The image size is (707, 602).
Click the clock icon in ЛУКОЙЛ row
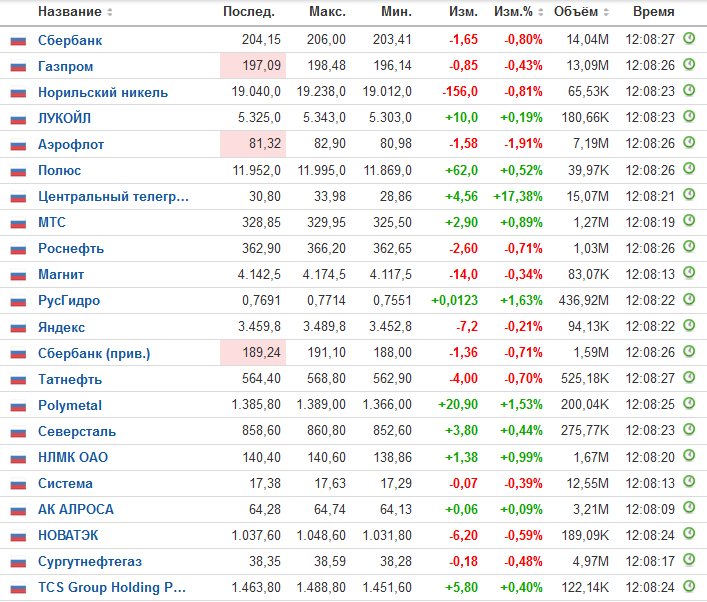tap(689, 117)
